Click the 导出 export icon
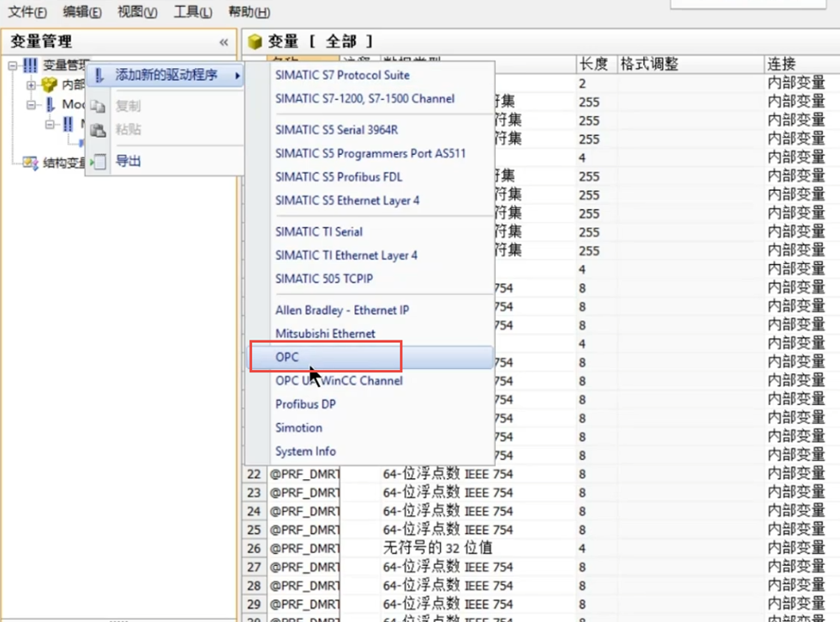Screen dimensions: 840x622 (98, 161)
